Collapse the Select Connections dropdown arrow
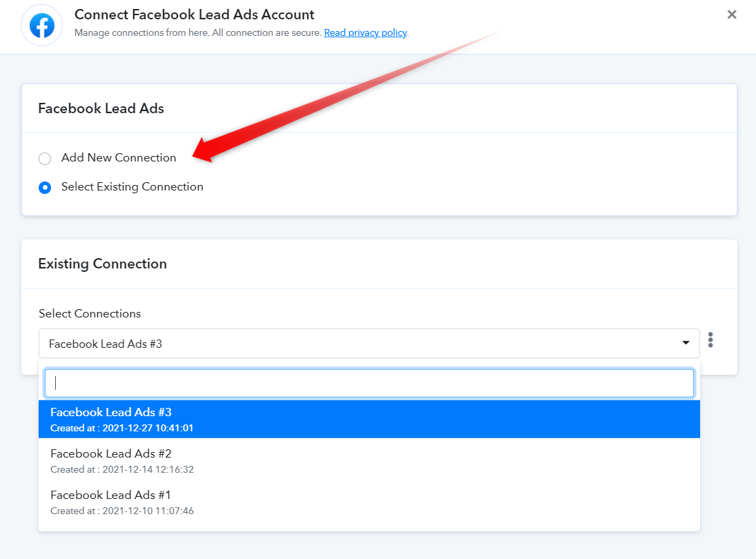The height and width of the screenshot is (559, 756). click(x=686, y=343)
